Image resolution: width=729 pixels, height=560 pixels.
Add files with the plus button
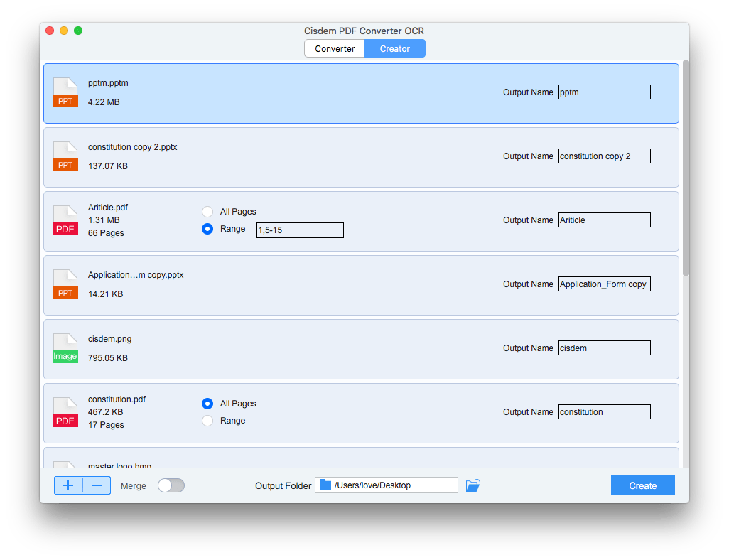point(68,485)
